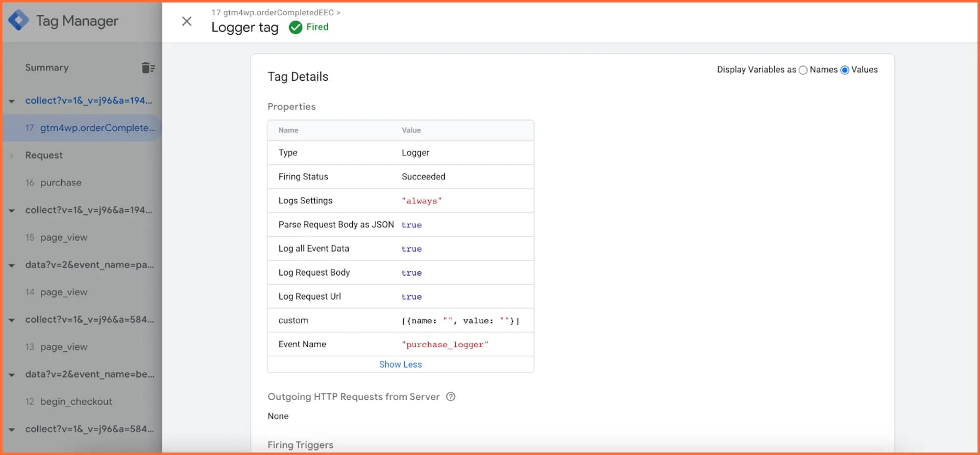Collapse the data?v=2&event_name=be request group
980x455 pixels.
12,375
